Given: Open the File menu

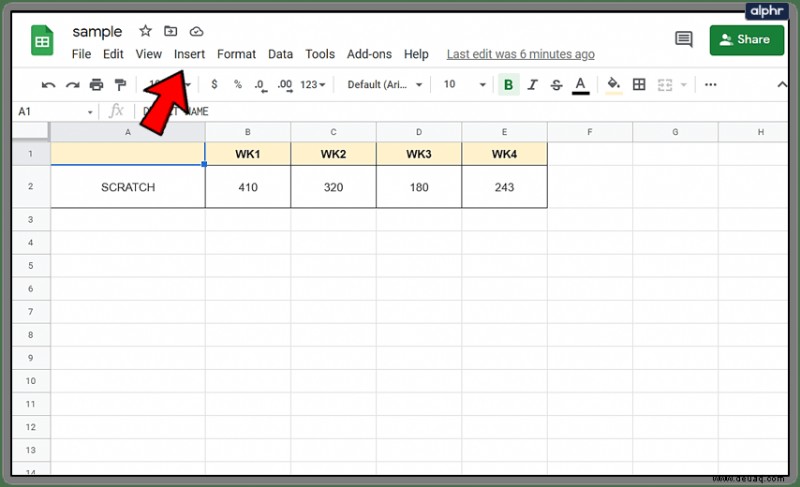Looking at the screenshot, I should coord(81,54).
